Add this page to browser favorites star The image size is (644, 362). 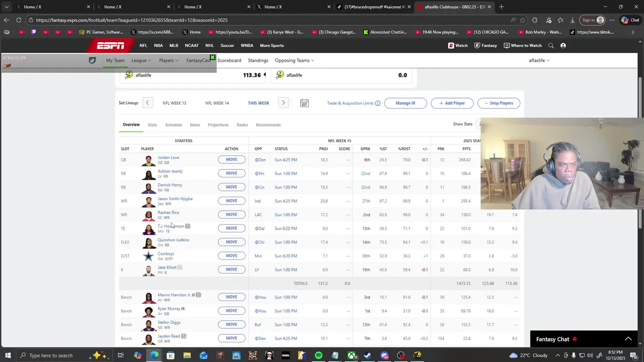[523, 20]
